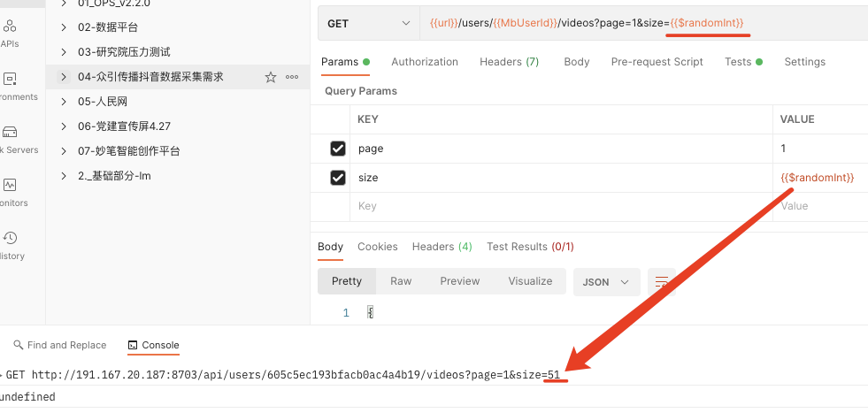The width and height of the screenshot is (868, 413).
Task: Uncheck the size query parameter
Action: [x=338, y=178]
